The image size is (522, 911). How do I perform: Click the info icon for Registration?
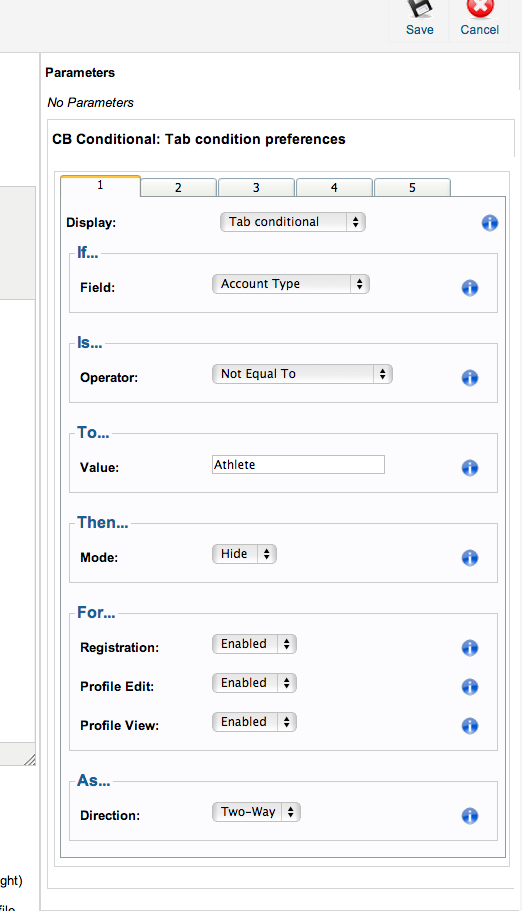[x=470, y=648]
